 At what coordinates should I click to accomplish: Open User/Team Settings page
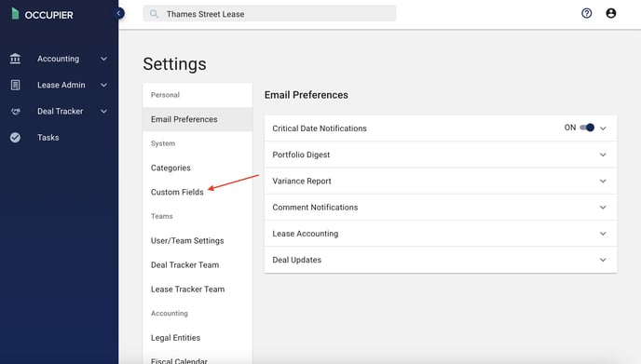[187, 240]
